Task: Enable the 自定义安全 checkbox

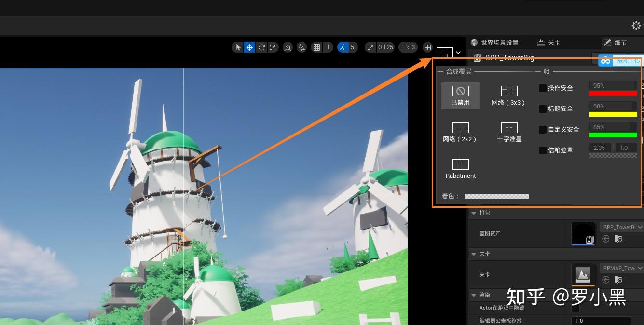Action: click(543, 130)
